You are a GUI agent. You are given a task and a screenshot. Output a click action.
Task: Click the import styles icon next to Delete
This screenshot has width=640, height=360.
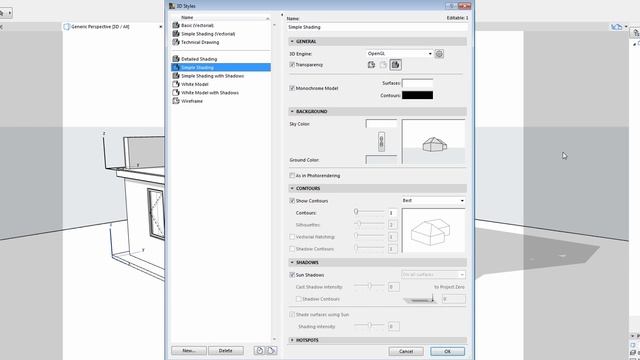(259, 351)
